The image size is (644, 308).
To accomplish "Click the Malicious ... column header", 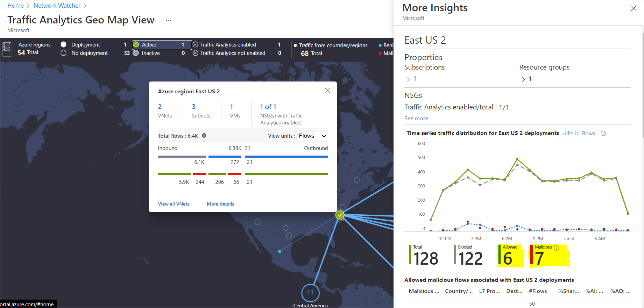I will coord(424,291).
